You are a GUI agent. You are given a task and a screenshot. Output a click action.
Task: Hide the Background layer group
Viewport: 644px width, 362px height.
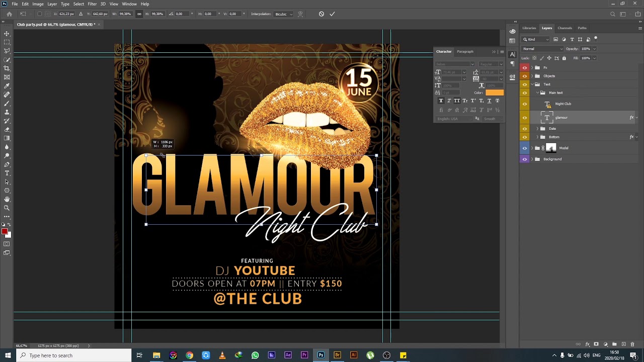[525, 159]
